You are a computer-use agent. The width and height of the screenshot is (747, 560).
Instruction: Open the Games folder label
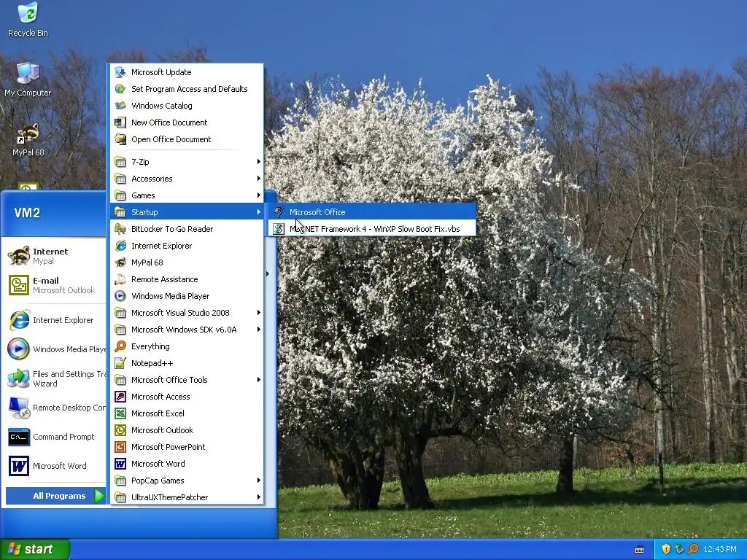click(143, 195)
